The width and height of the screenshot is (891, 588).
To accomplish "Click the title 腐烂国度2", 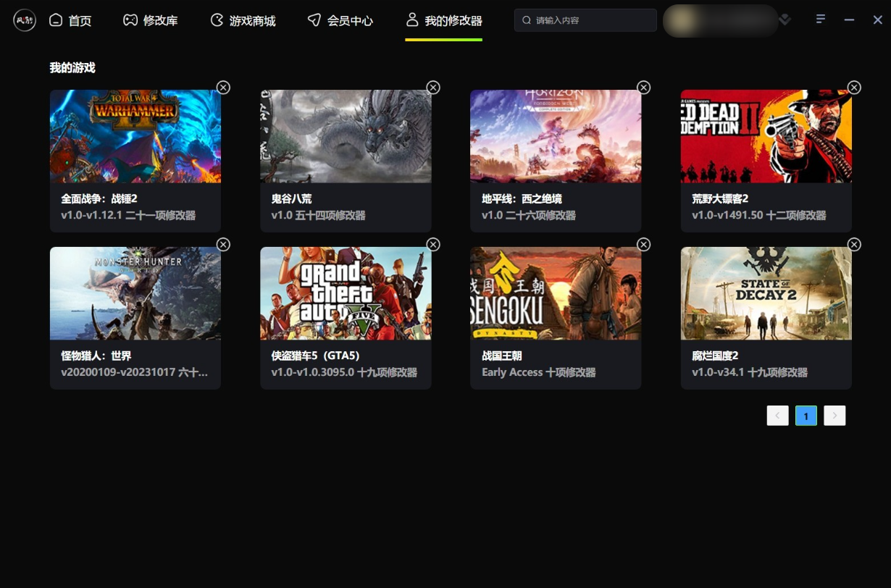I will click(x=715, y=356).
